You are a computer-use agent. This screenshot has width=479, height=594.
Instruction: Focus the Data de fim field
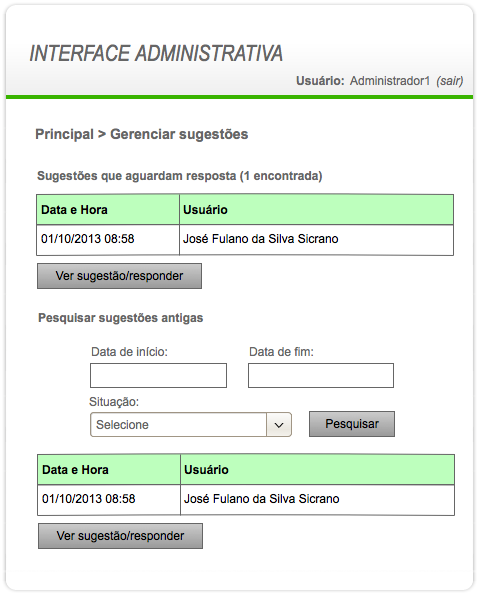click(x=321, y=375)
